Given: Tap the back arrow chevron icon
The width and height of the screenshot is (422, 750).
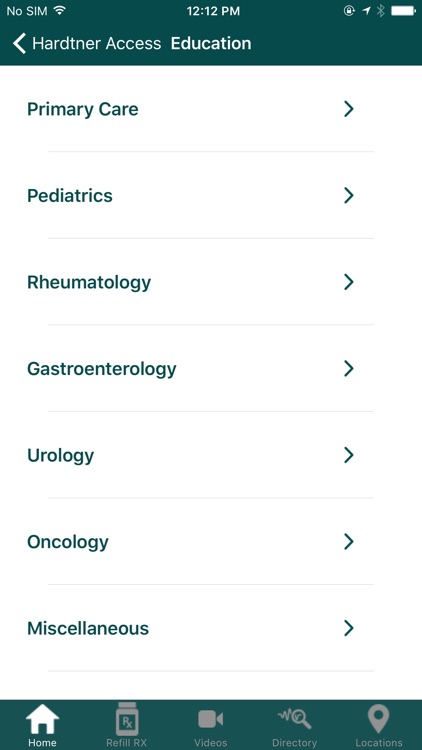Looking at the screenshot, I should click(19, 44).
